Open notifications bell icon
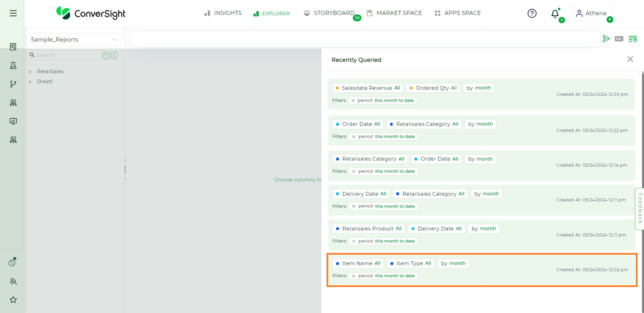 (555, 14)
